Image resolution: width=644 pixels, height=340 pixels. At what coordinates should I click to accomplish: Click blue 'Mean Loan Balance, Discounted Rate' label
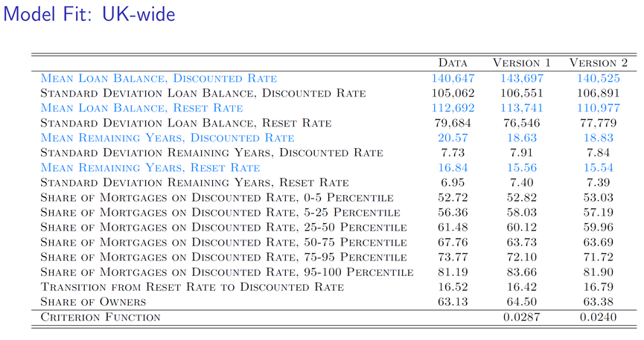click(158, 78)
